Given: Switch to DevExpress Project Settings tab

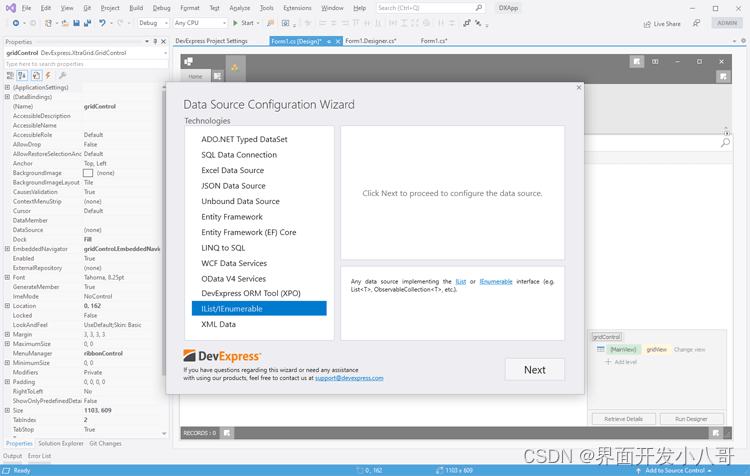Looking at the screenshot, I should click(x=211, y=41).
